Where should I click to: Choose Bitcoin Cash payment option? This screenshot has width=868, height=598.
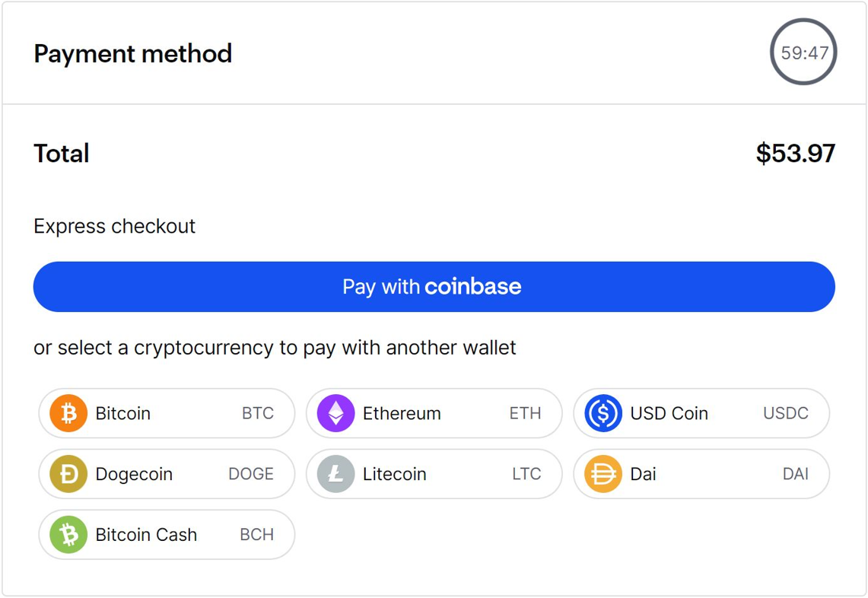pyautogui.click(x=167, y=535)
